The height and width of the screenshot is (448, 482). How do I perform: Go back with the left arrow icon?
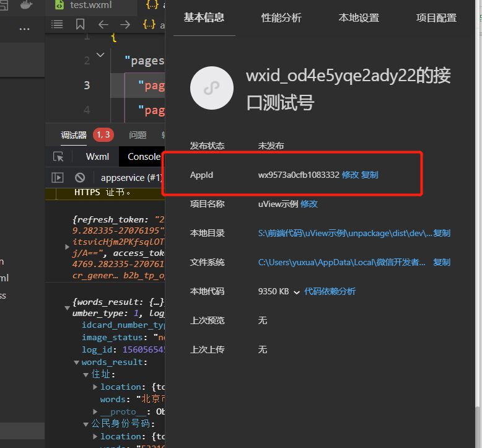click(x=103, y=24)
